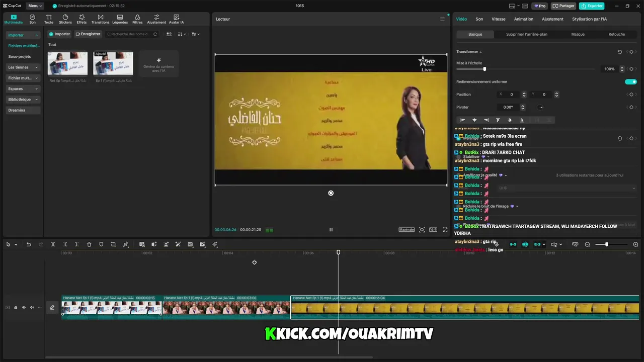Collapse the Transformer section

(480, 52)
